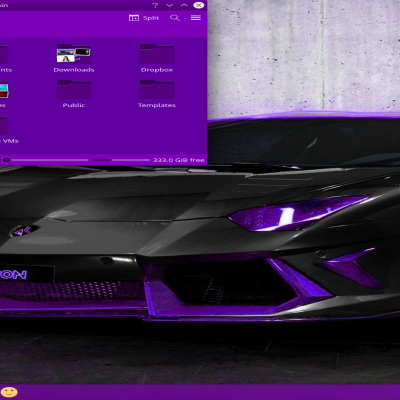400x400 pixels.
Task: Click the smiley face launcher in the panel
Action: click(x=9, y=392)
